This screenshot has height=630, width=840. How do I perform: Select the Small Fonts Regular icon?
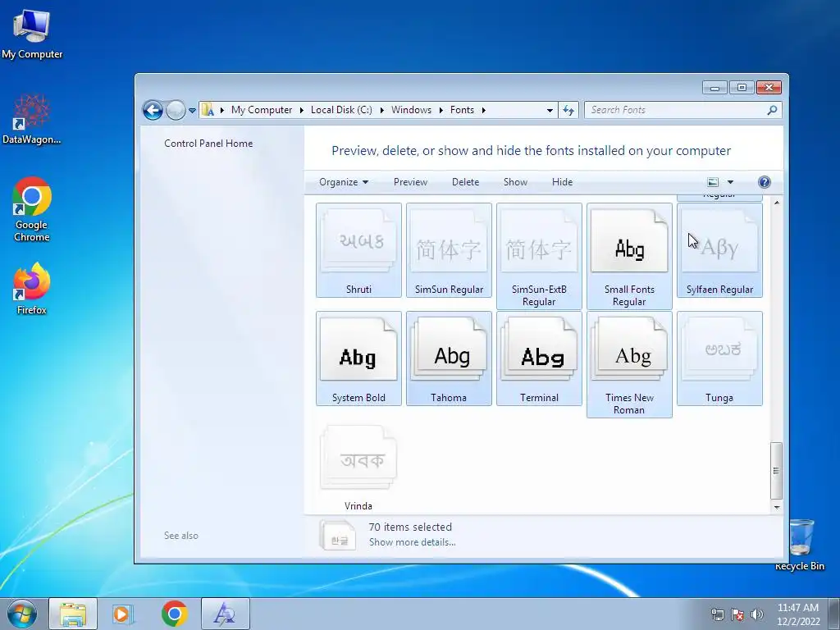629,256
